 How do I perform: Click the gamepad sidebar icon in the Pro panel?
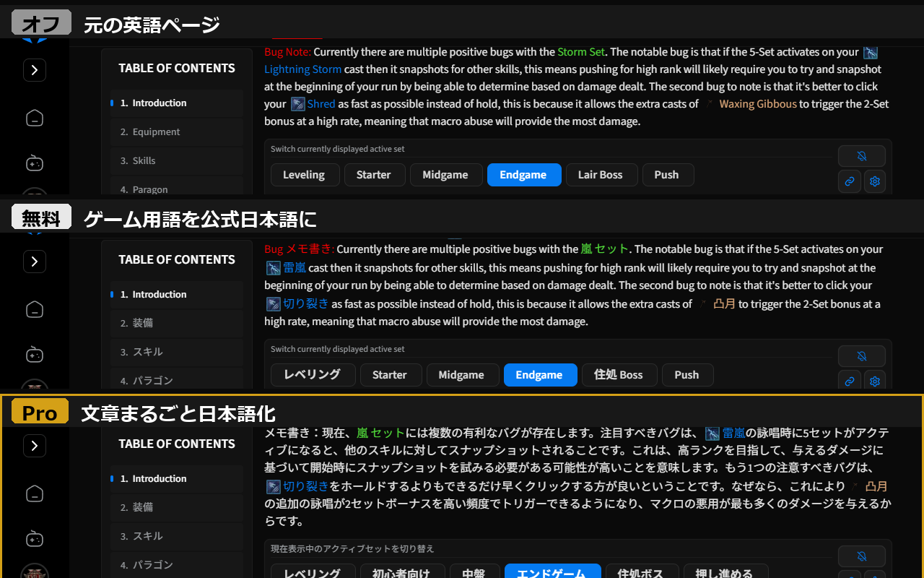coord(35,539)
